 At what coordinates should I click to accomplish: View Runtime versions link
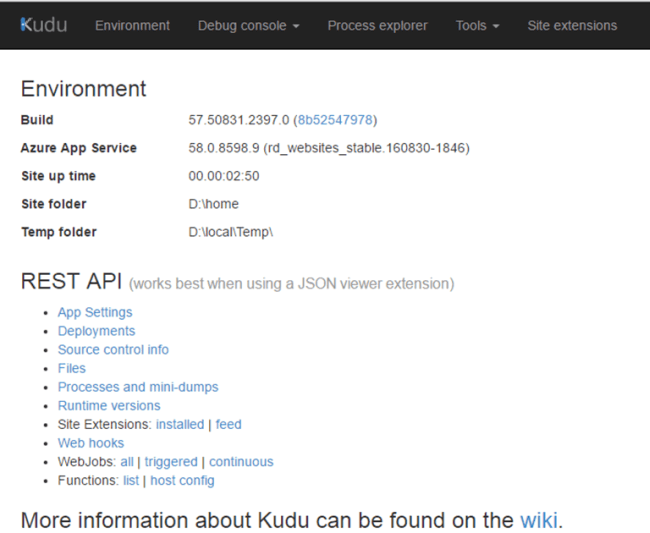pos(109,406)
